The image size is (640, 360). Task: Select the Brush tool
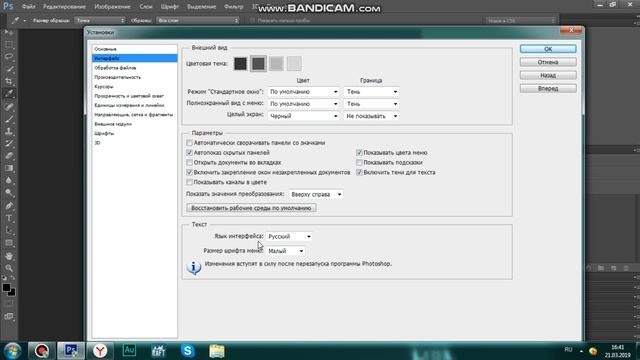9,119
